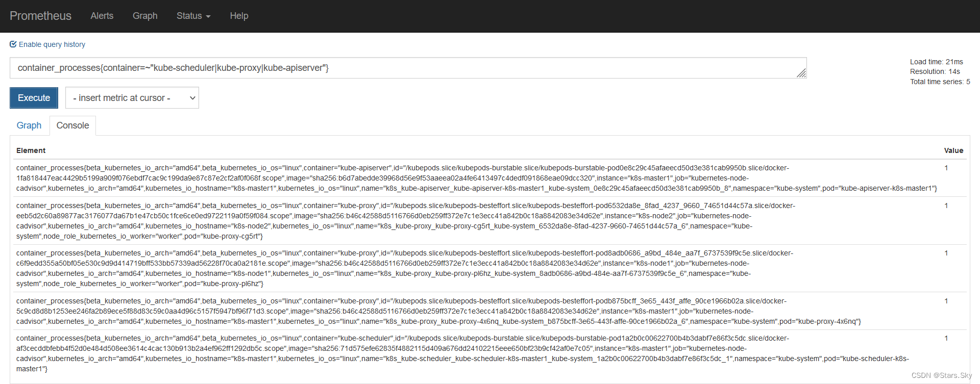Run the query with Execute
Viewport: 980px width, 384px height.
[34, 98]
